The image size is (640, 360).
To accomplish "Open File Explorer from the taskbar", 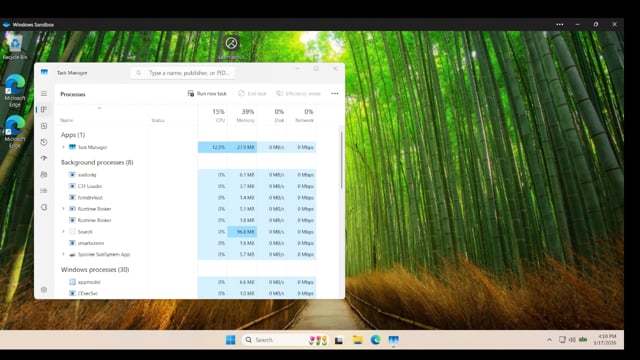I will tap(358, 340).
